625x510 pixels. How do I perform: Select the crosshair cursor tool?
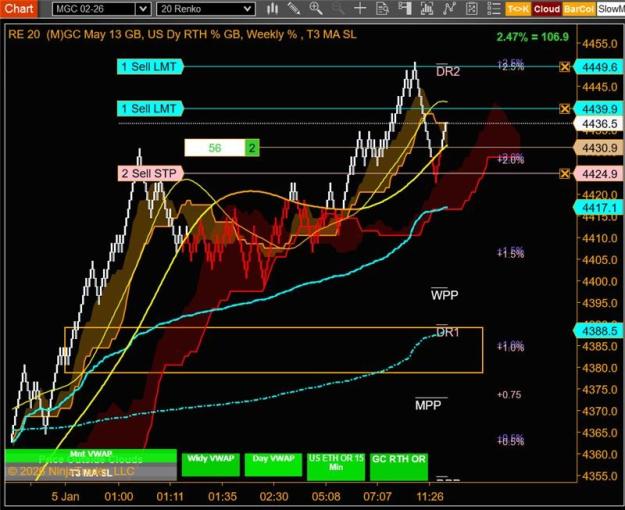coord(360,9)
